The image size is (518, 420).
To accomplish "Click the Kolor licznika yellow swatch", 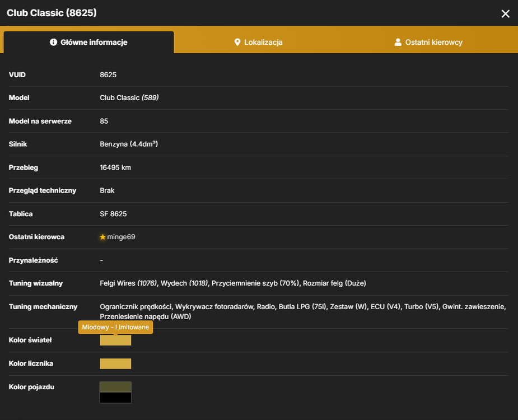I will tap(115, 363).
